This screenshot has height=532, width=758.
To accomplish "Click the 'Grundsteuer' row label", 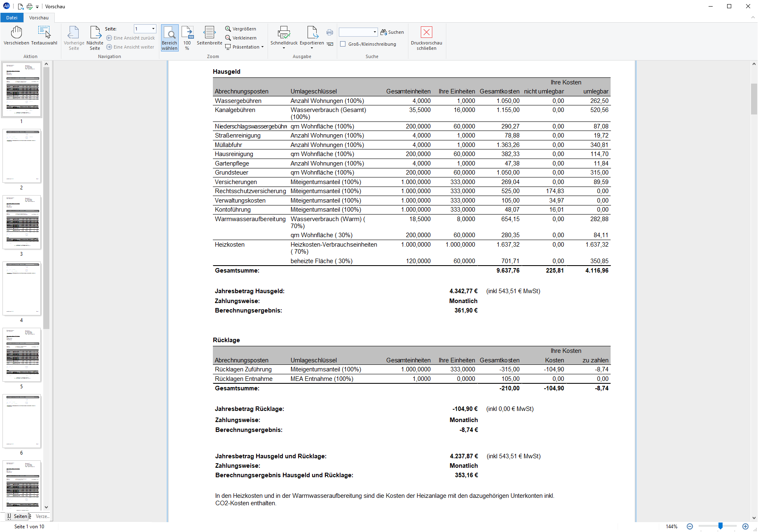I will 231,173.
